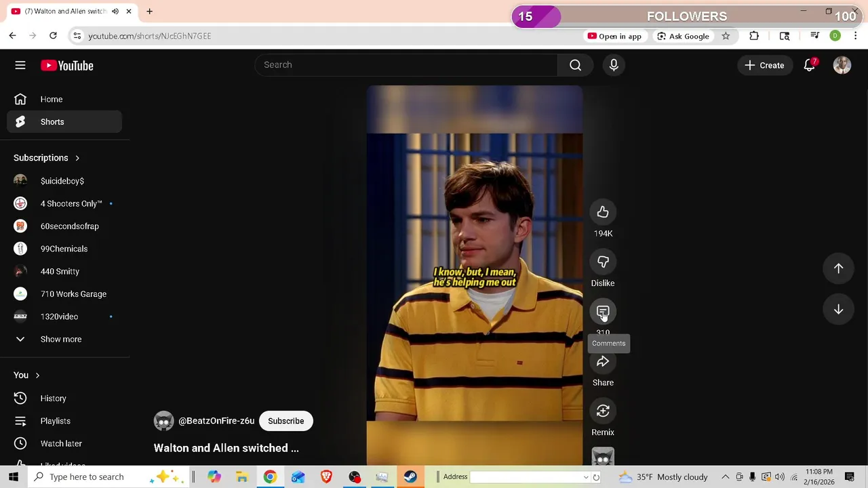Click the Share arrow icon

pyautogui.click(x=603, y=361)
